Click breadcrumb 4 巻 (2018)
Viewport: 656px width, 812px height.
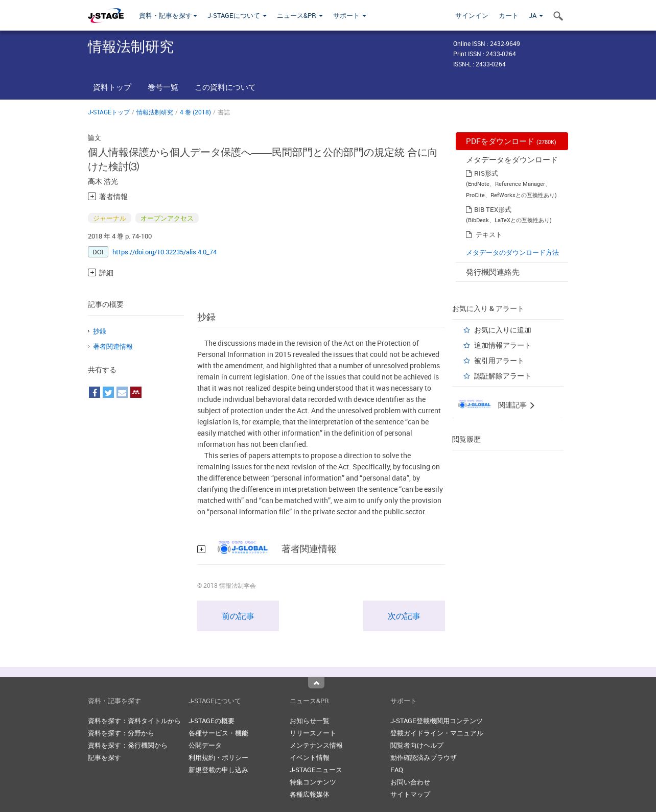[195, 112]
